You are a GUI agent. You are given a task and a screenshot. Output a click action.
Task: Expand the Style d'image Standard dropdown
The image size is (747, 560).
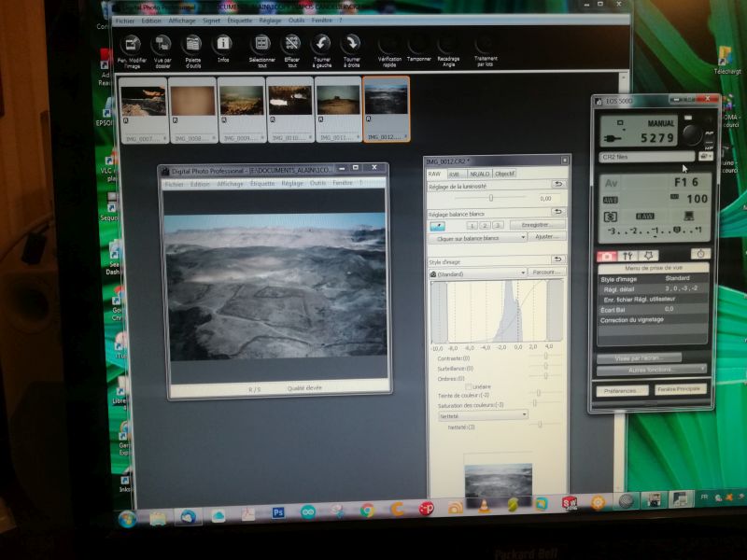click(477, 273)
